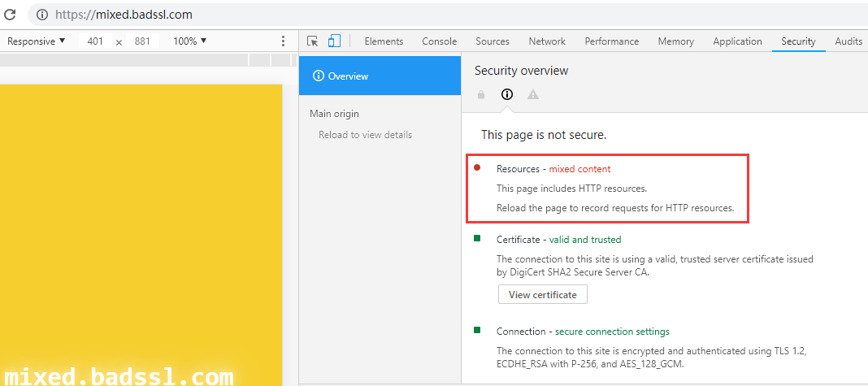
Task: Open device toolbar three-dot options menu
Action: pyautogui.click(x=283, y=41)
